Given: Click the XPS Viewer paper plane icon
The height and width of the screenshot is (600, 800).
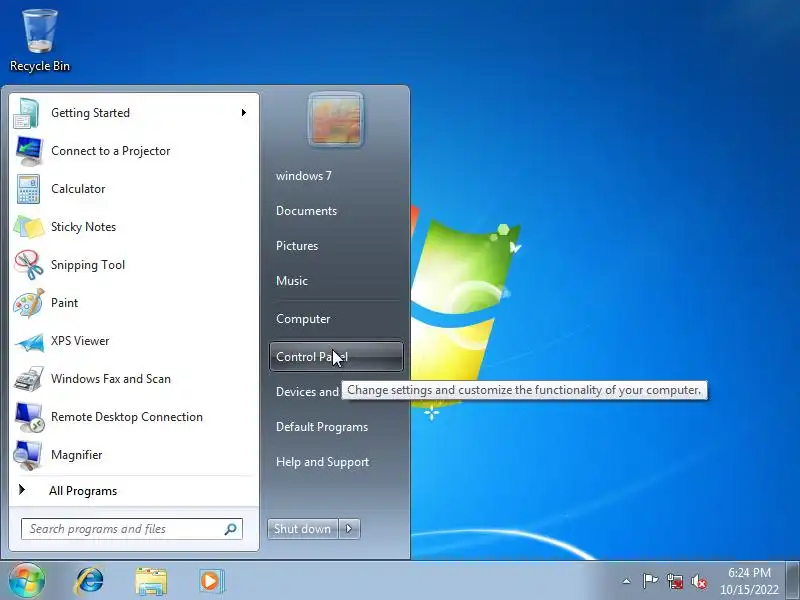Looking at the screenshot, I should pos(30,341).
